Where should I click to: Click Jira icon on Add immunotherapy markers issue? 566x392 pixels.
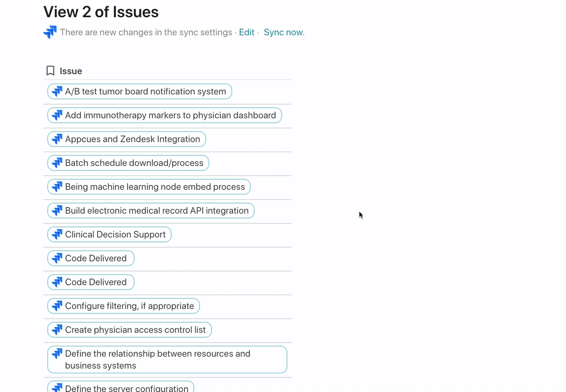tap(57, 115)
